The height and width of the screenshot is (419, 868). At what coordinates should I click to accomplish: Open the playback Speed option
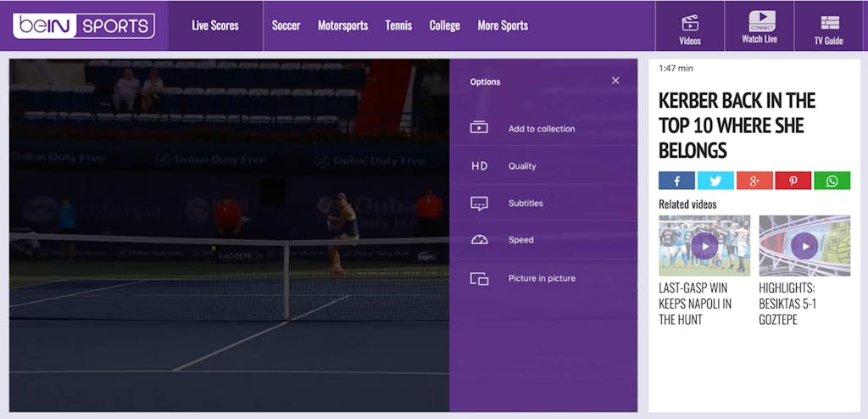[x=520, y=240]
